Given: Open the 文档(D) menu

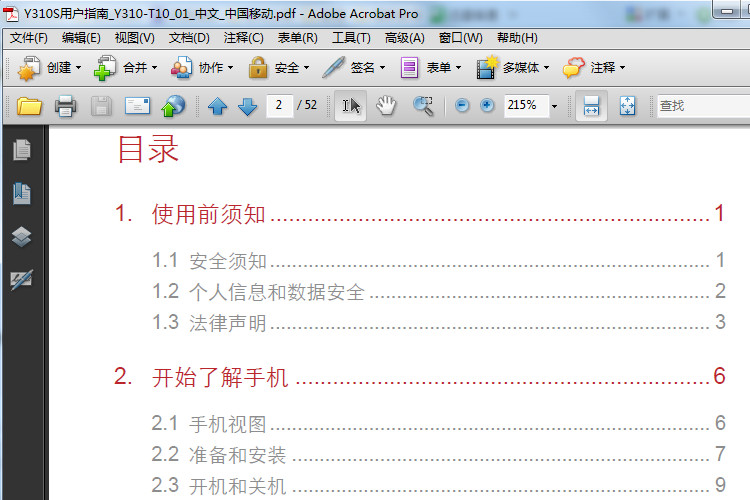Looking at the screenshot, I should pyautogui.click(x=189, y=38).
